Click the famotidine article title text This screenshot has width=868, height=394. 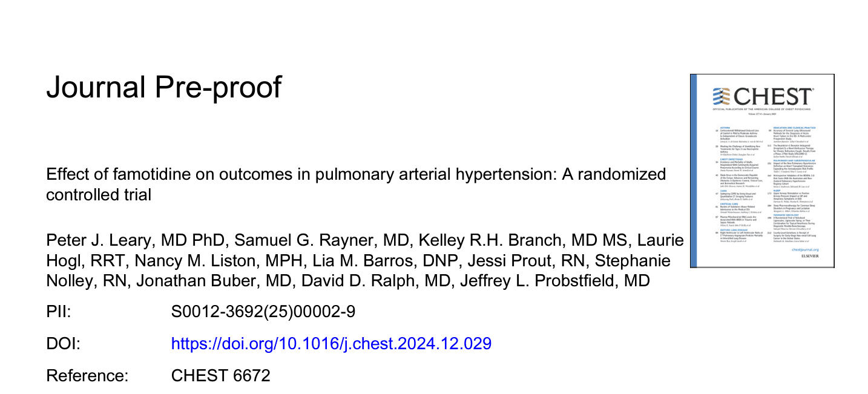coord(356,185)
